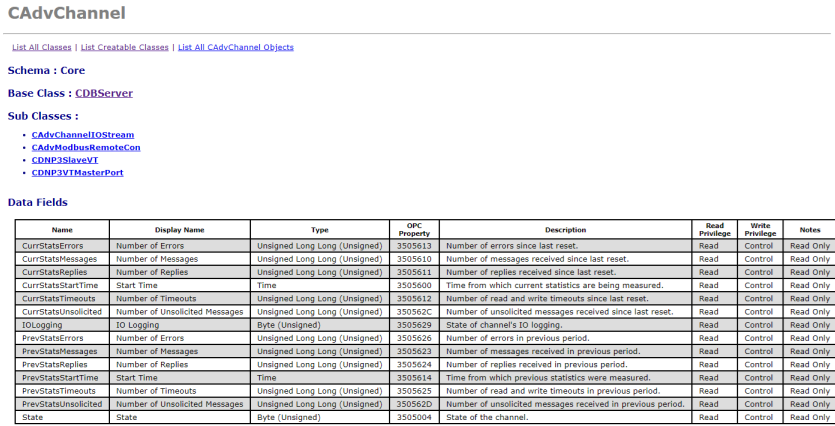The image size is (835, 426).
Task: Go to the CDBServer base class
Action: tap(104, 93)
